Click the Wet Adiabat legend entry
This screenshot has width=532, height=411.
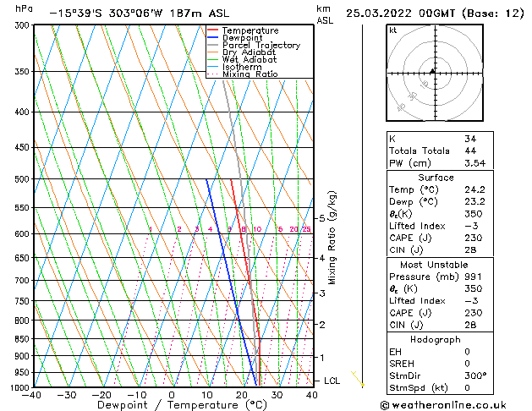(243, 59)
